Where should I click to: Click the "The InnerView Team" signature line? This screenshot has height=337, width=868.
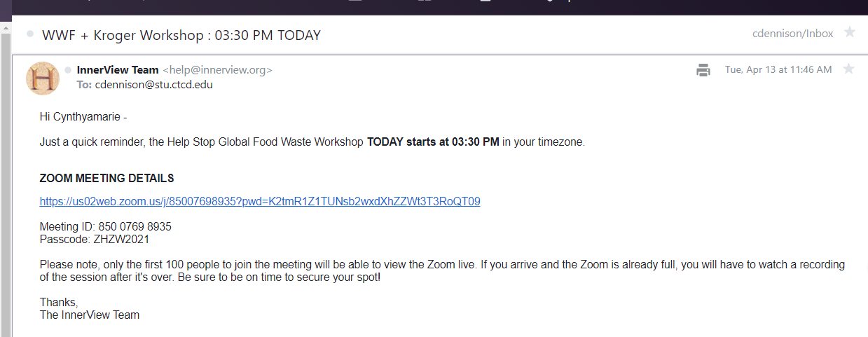(x=90, y=315)
